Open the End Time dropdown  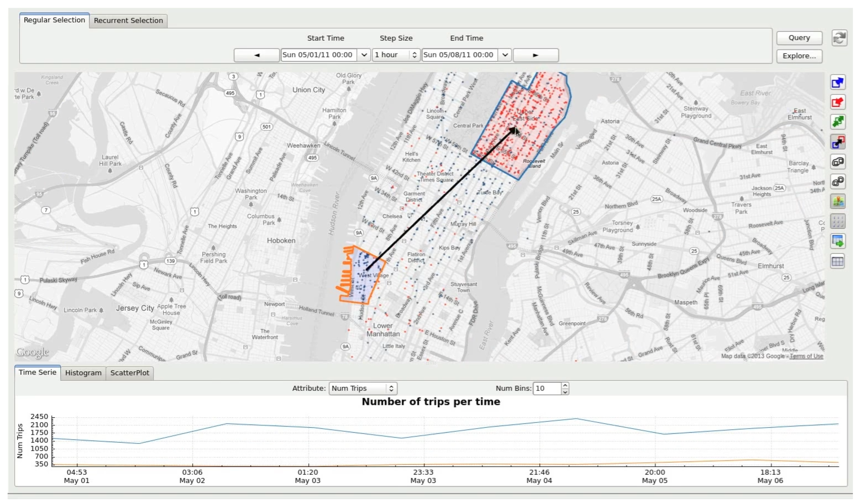pyautogui.click(x=505, y=55)
